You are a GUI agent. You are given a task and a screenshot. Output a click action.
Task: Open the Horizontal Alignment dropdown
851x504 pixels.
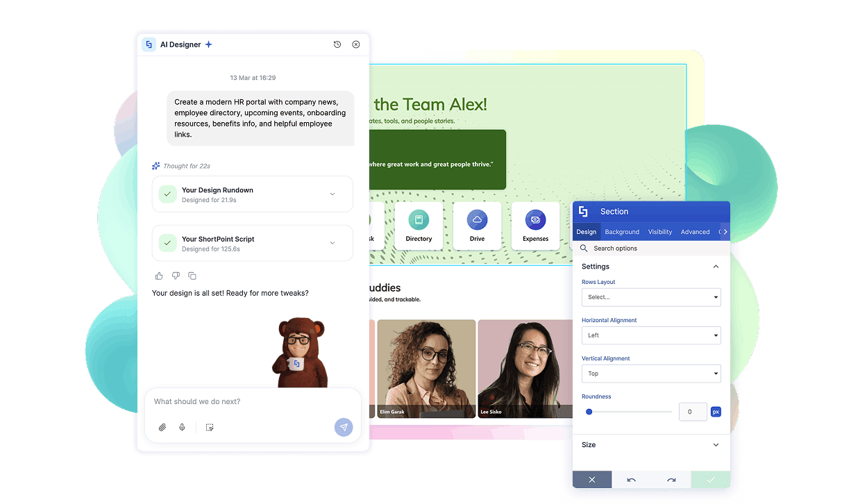[651, 335]
